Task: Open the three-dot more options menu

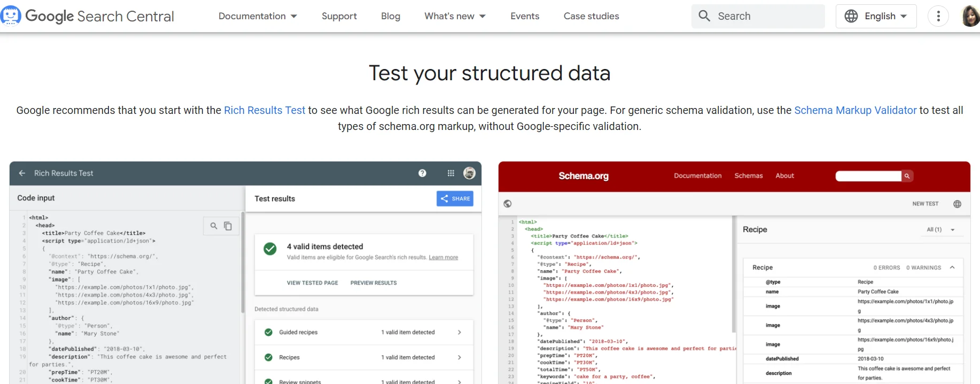Action: [938, 16]
